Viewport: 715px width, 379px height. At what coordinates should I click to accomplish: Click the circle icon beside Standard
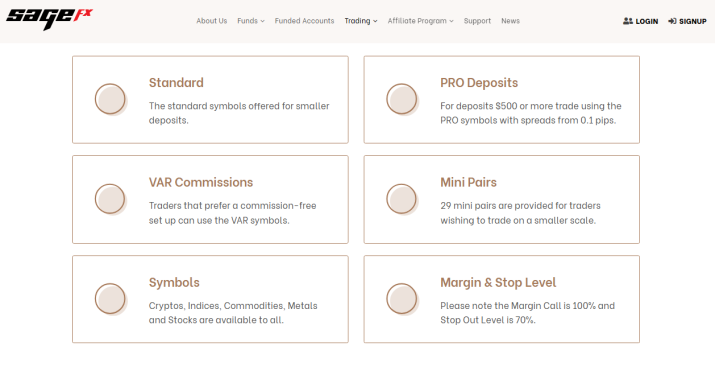pos(110,99)
